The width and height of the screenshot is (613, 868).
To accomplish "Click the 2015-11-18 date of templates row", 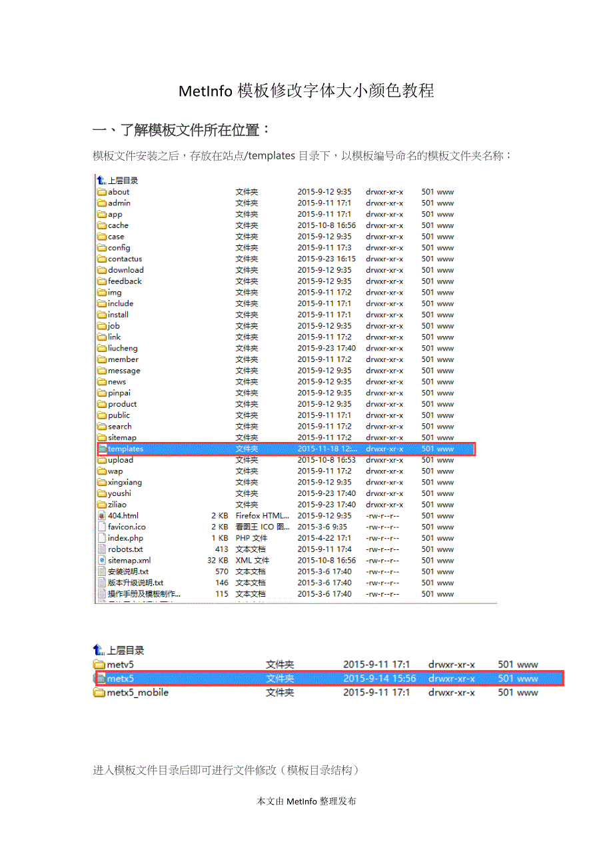I will [327, 449].
